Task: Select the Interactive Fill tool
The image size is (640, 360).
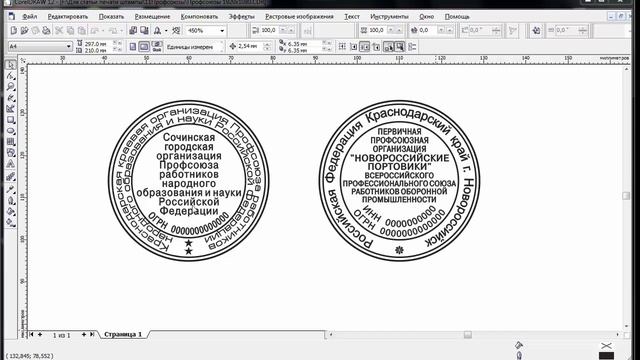Action: tap(11, 222)
